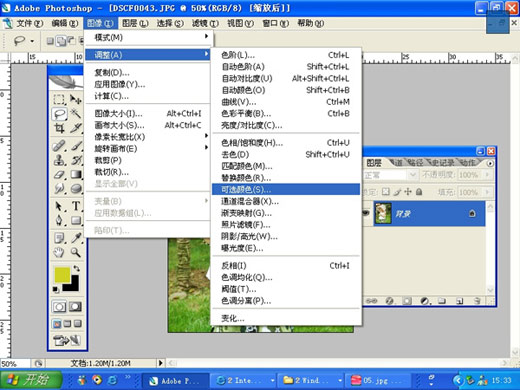Select the Eraser tool

(59, 174)
